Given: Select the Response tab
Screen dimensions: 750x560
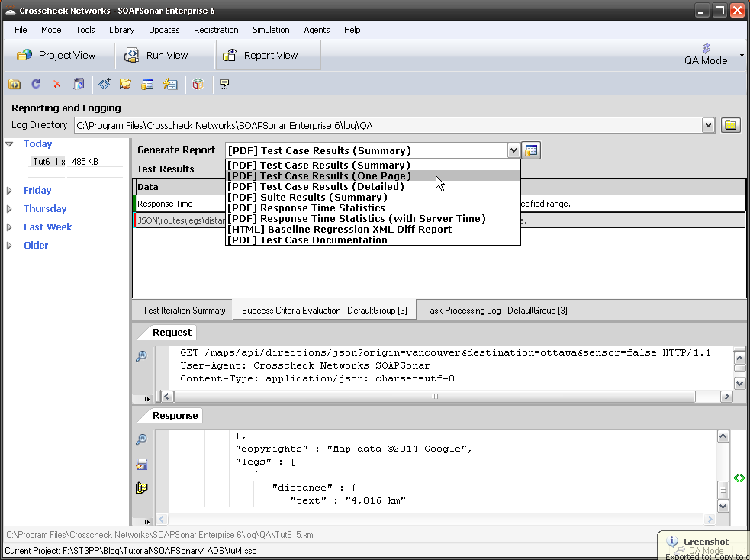Looking at the screenshot, I should tap(175, 416).
